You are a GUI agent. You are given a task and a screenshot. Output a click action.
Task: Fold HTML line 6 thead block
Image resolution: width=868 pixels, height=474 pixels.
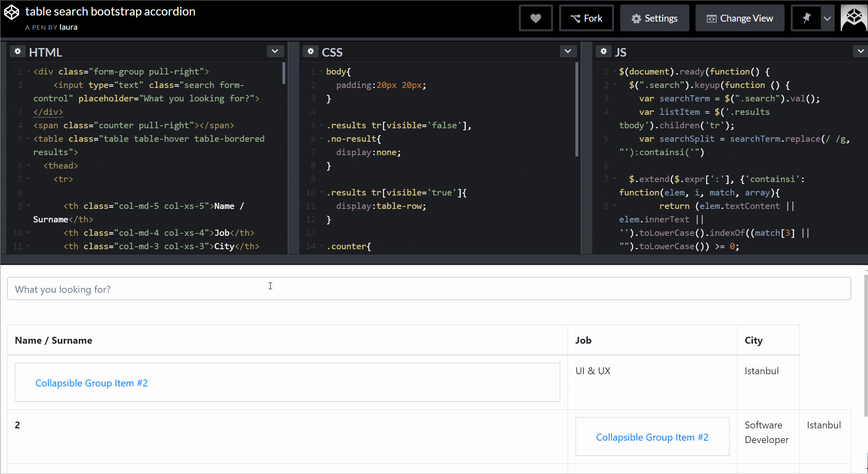[x=28, y=166]
